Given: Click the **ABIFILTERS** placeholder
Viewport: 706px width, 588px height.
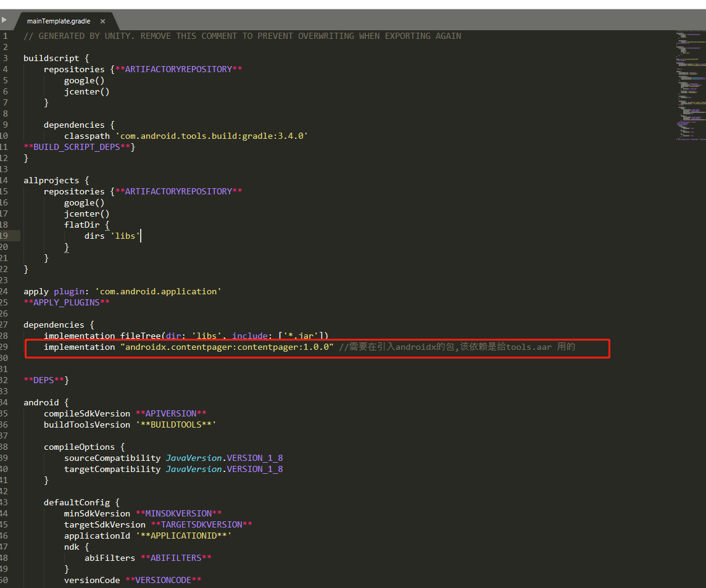Looking at the screenshot, I should (x=176, y=558).
